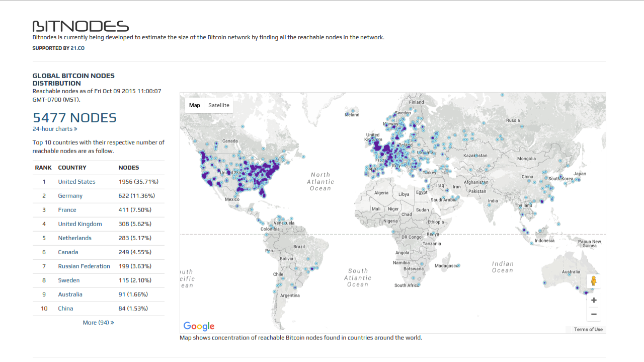Screen dimensions: 644x362
Task: Open the Australia country link
Action: [x=70, y=295]
